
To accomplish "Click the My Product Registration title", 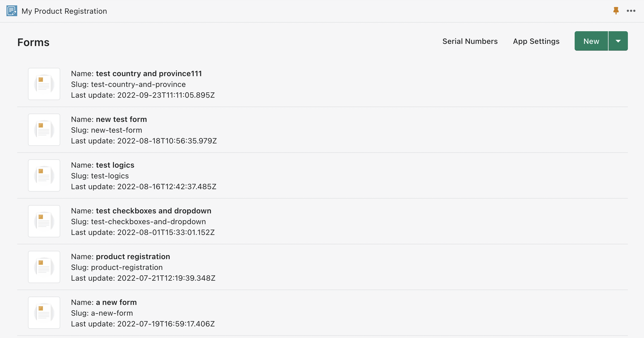I will [64, 11].
